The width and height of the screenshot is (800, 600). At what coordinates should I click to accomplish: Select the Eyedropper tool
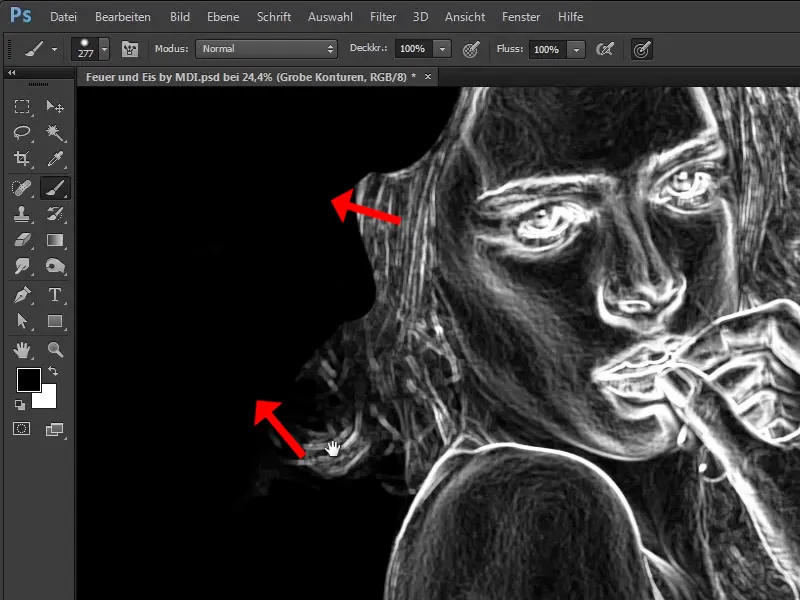point(55,159)
